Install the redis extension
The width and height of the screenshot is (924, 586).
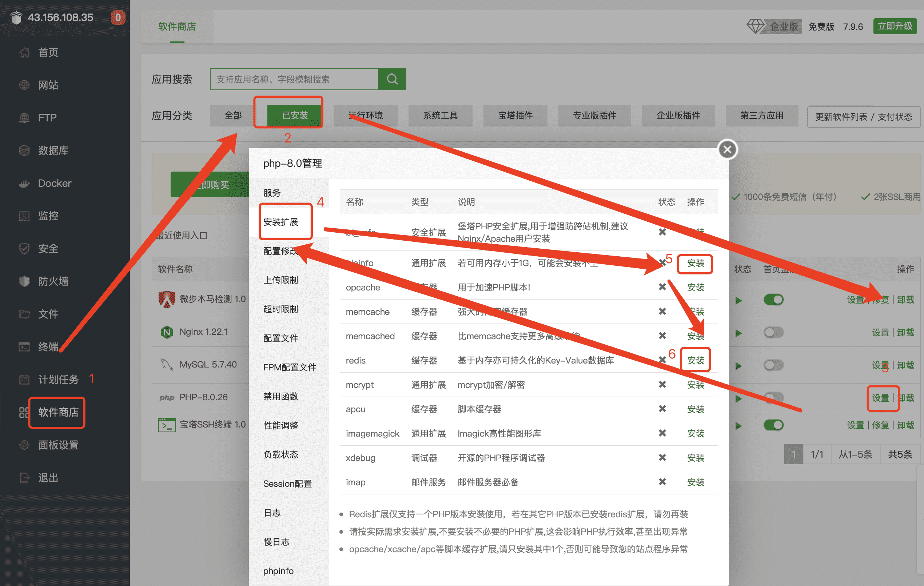[x=695, y=361]
